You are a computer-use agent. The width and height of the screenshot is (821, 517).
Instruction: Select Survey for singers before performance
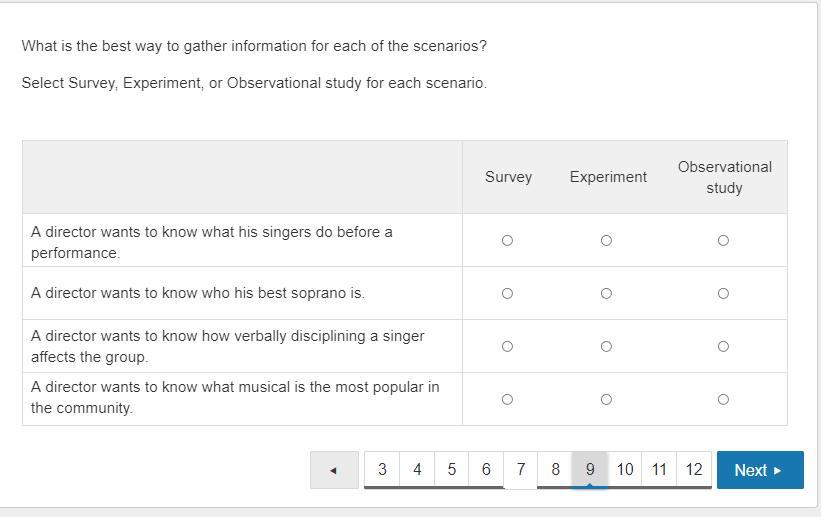tap(507, 240)
